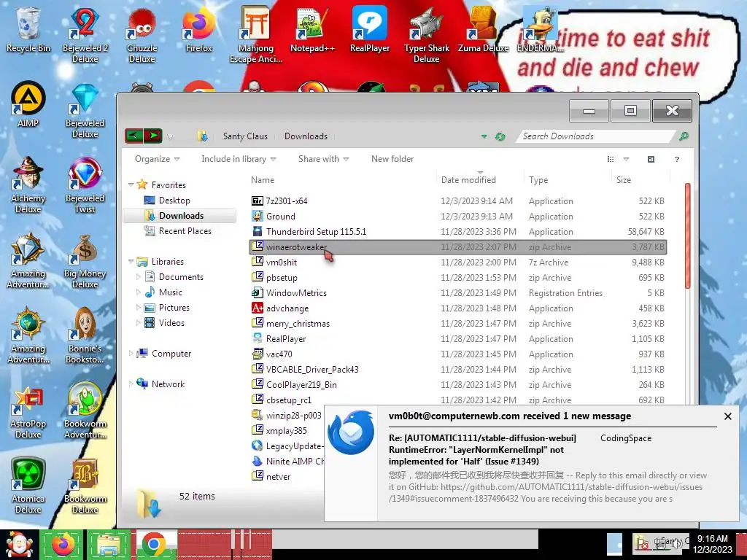Toggle the preview pane button
The height and width of the screenshot is (560, 747).
point(651,159)
